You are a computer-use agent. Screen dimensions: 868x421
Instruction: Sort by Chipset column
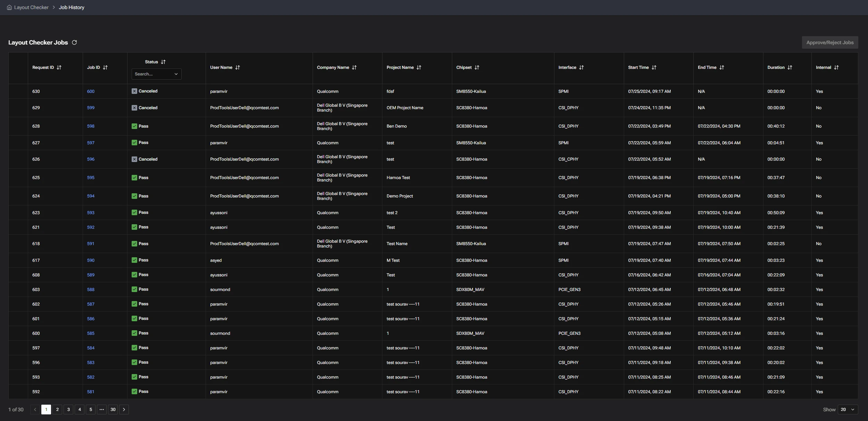(x=477, y=67)
